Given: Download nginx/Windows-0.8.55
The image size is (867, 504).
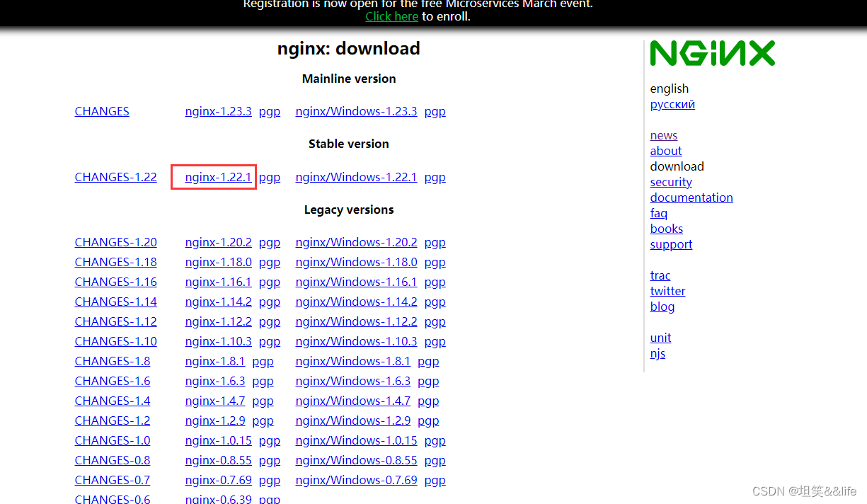Looking at the screenshot, I should coord(356,460).
